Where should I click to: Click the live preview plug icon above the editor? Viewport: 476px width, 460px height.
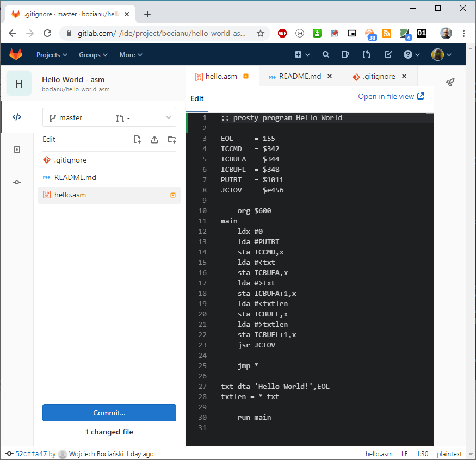(450, 82)
